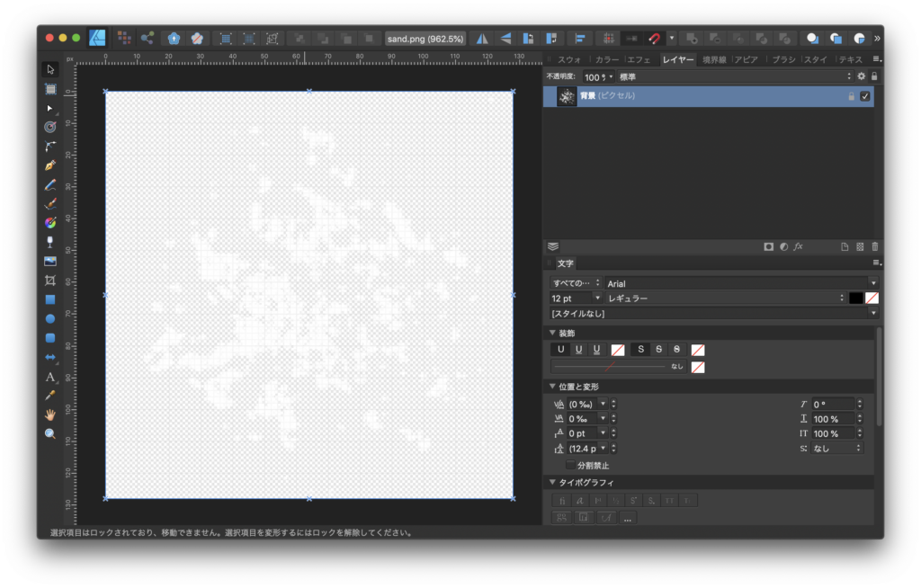Pick the Zoom magnifier tool

coord(50,433)
